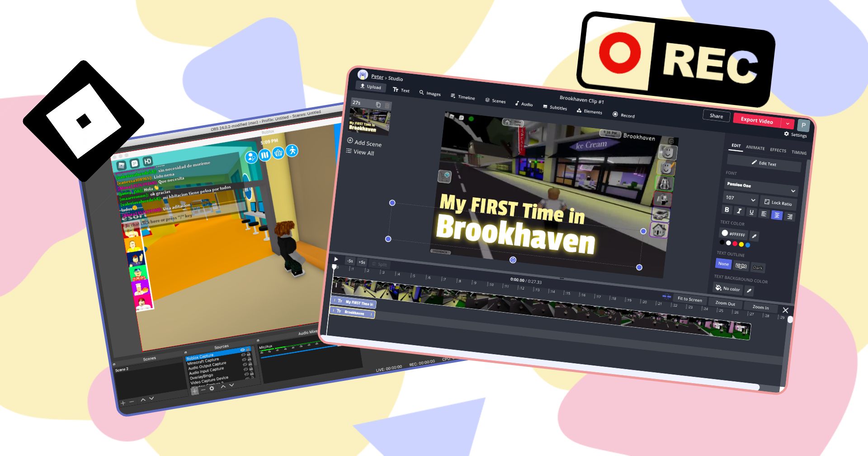Open the font size 107 dropdown
868x456 pixels.
740,199
